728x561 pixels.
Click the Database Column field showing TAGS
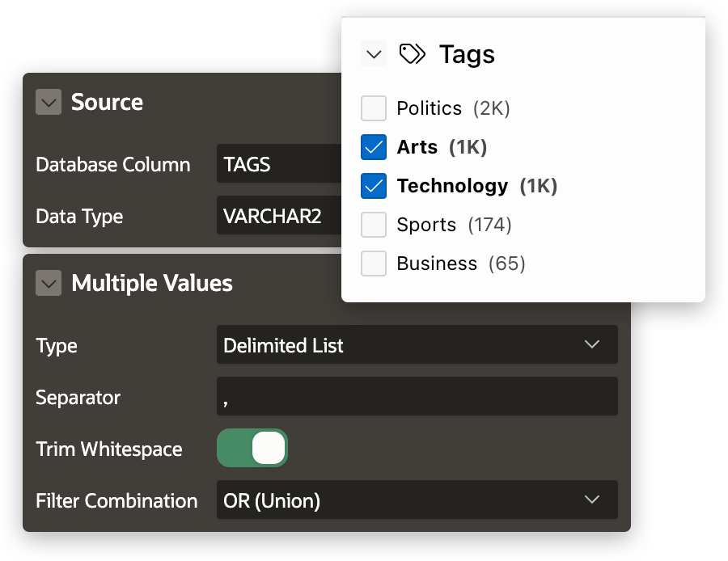coord(279,164)
